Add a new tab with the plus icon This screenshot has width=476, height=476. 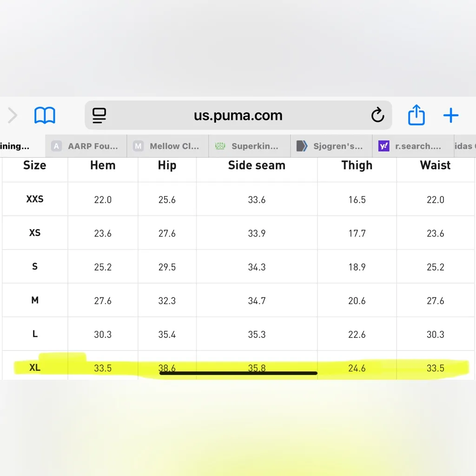pyautogui.click(x=451, y=115)
